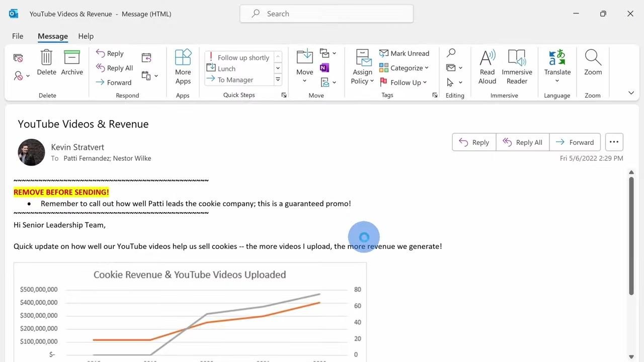The height and width of the screenshot is (362, 644).
Task: Open the Select cursor dropdown
Action: click(454, 82)
